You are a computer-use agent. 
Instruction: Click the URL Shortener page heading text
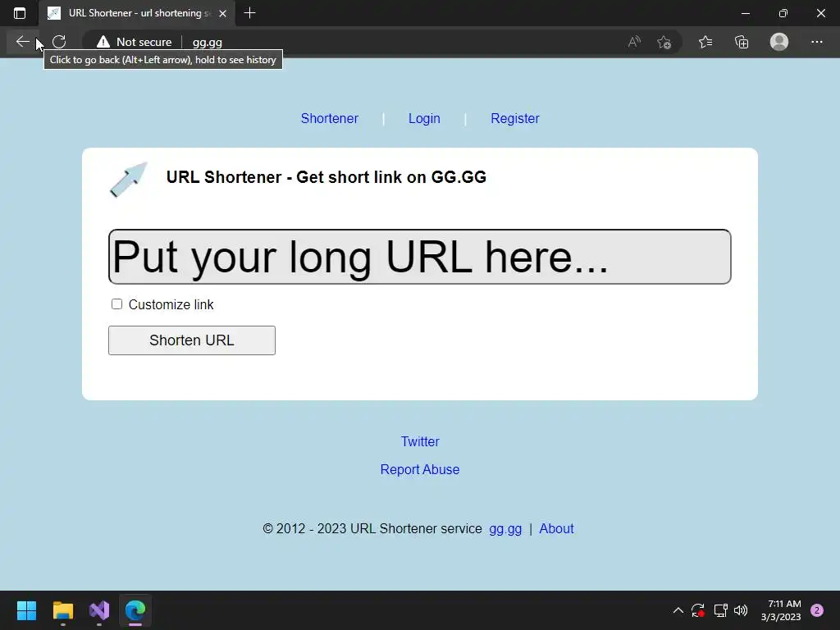tap(326, 177)
